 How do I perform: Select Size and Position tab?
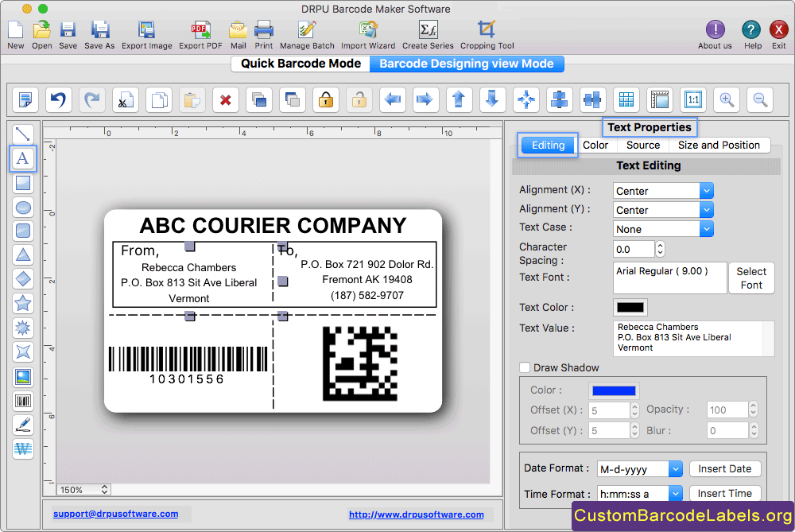(719, 145)
